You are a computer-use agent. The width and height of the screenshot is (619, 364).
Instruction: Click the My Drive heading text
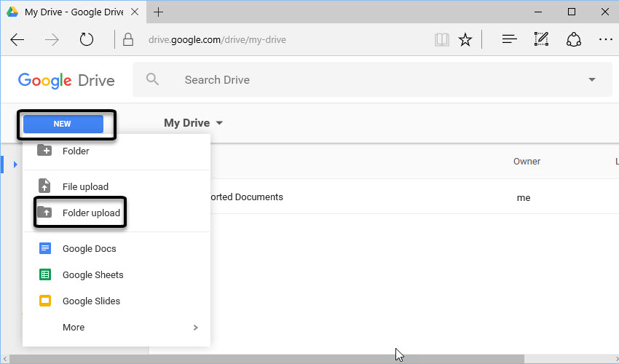(186, 123)
